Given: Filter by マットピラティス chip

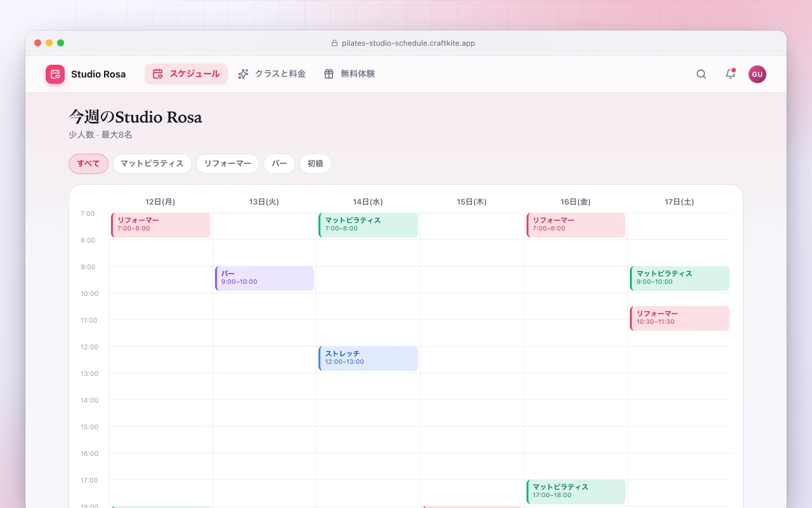Looking at the screenshot, I should point(152,164).
